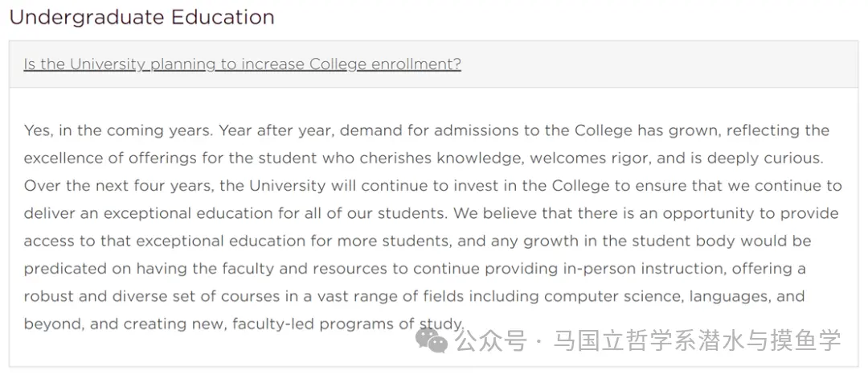Click the gray accordion header bar
This screenshot has width=868, height=375.
643,64
